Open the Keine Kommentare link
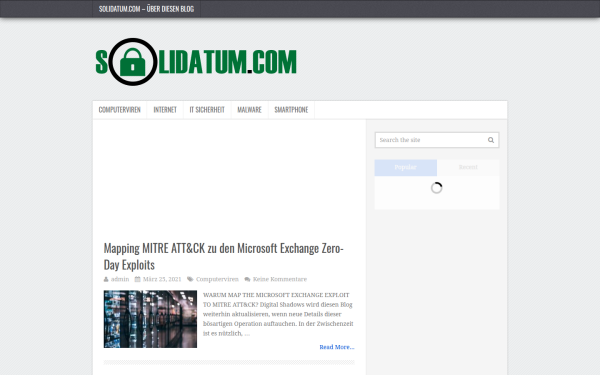The height and width of the screenshot is (375, 600). click(x=280, y=279)
